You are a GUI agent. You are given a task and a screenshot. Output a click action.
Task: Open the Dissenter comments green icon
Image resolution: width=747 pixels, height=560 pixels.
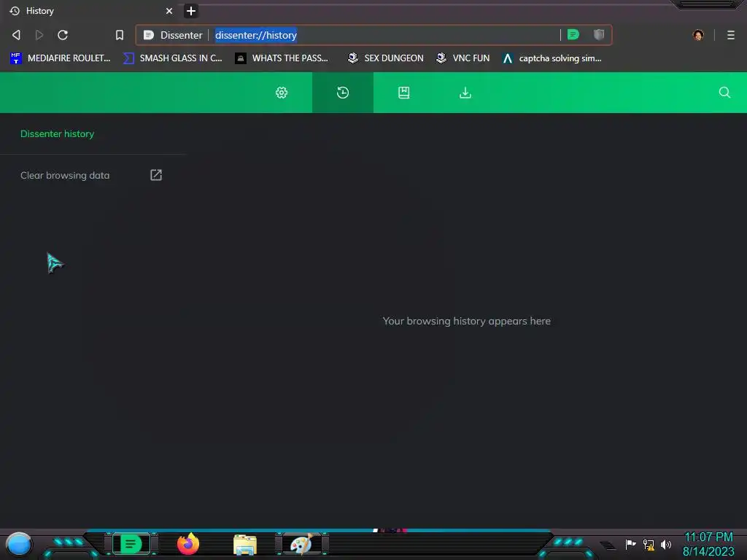pos(573,34)
